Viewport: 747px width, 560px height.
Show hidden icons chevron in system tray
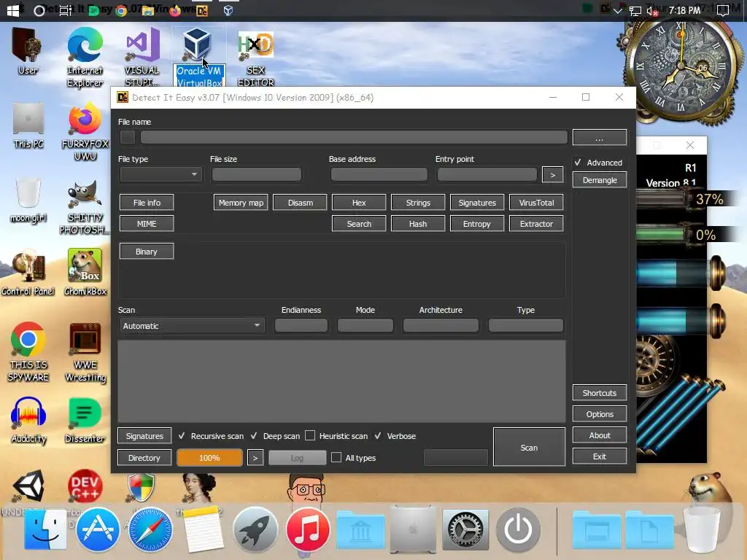(x=618, y=10)
